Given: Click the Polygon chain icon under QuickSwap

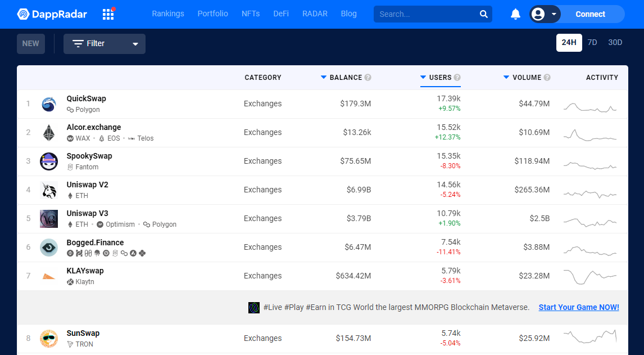Looking at the screenshot, I should click(x=70, y=110).
